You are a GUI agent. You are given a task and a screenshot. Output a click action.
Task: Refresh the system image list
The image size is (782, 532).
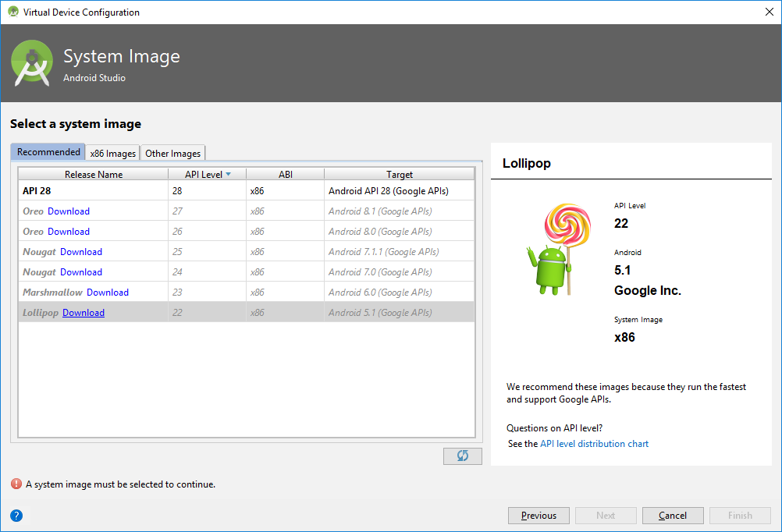click(x=462, y=456)
